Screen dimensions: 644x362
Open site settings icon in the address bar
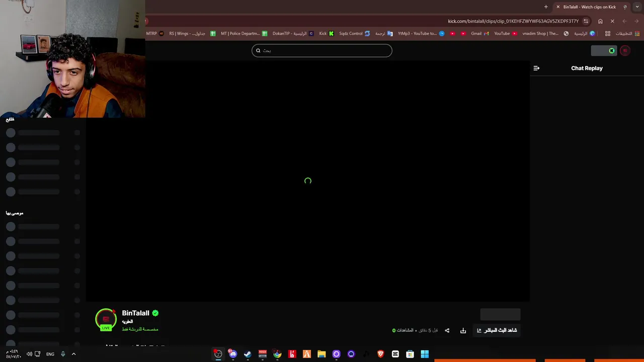(x=586, y=21)
